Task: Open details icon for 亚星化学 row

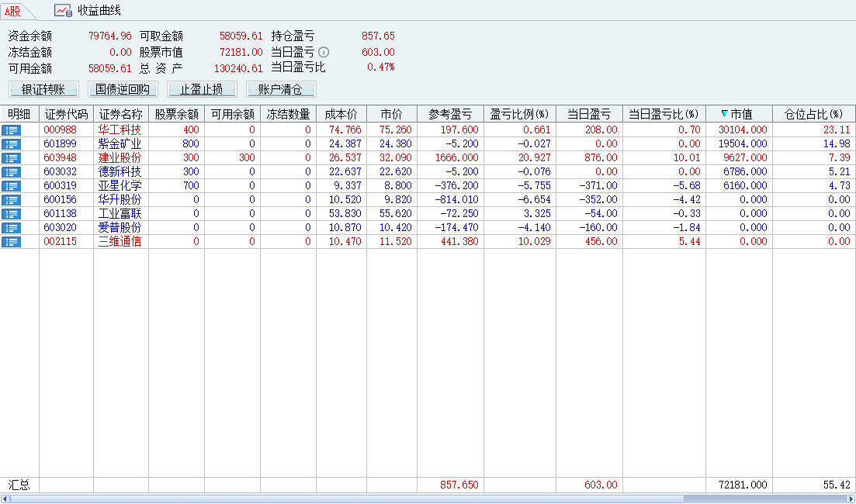Action: click(11, 186)
